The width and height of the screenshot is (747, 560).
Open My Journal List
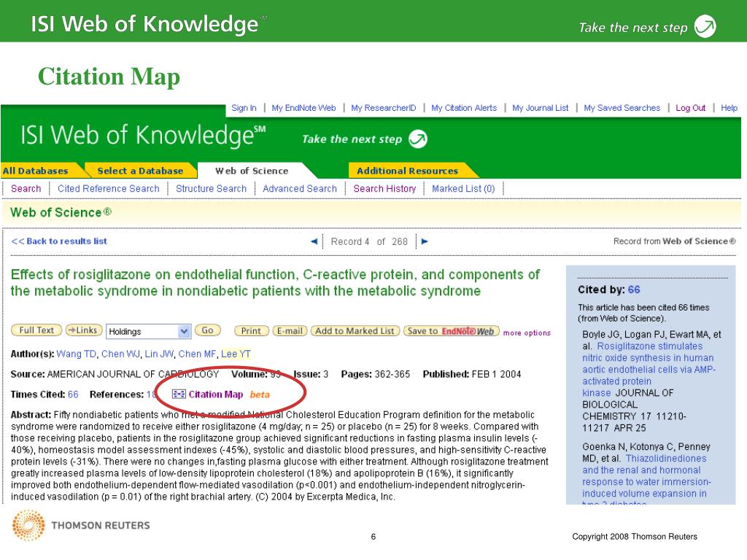tap(541, 108)
